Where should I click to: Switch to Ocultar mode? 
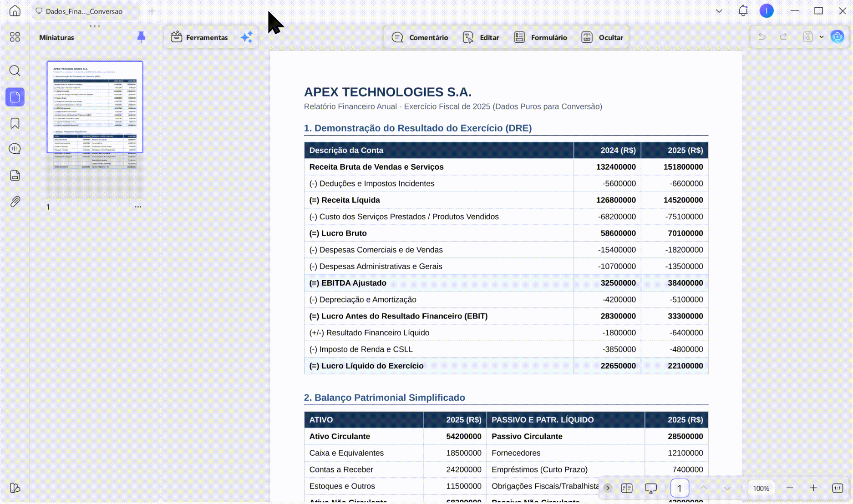click(602, 37)
